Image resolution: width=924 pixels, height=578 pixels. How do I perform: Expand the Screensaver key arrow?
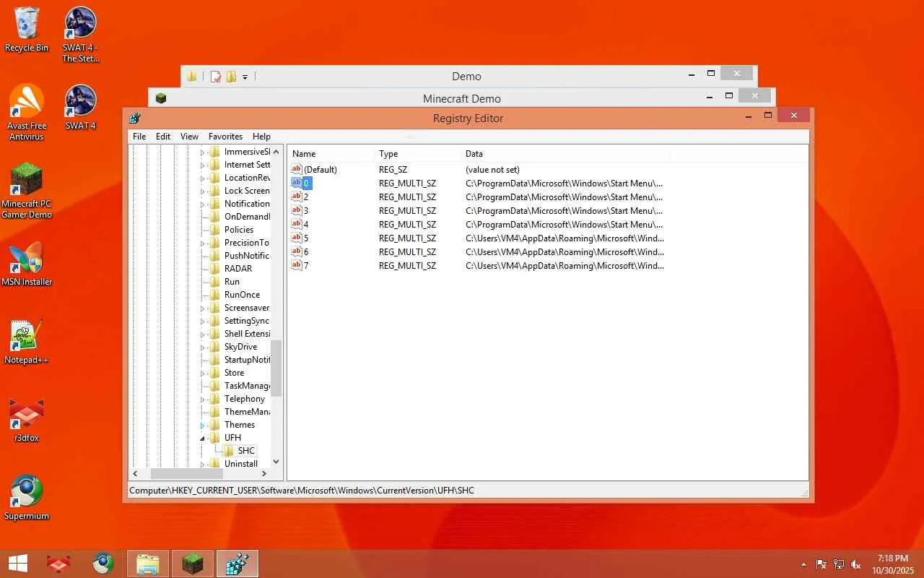(203, 308)
